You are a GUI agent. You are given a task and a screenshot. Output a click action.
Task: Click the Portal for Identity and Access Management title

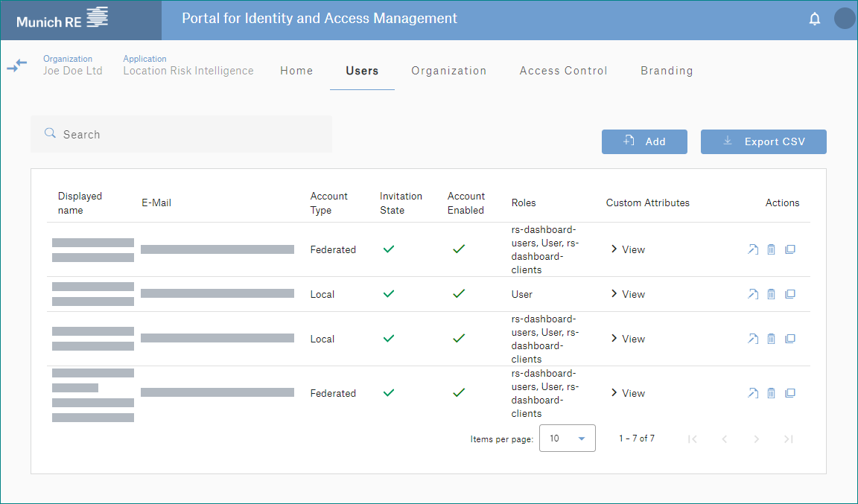(x=320, y=19)
